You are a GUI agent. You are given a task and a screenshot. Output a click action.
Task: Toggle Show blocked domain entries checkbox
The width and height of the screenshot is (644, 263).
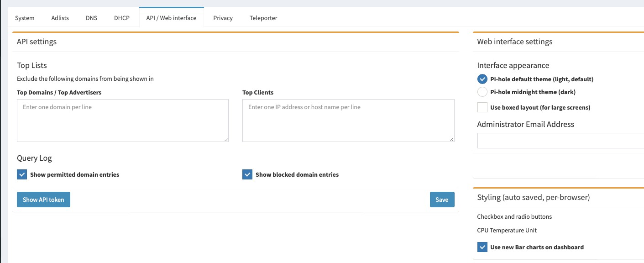click(247, 174)
